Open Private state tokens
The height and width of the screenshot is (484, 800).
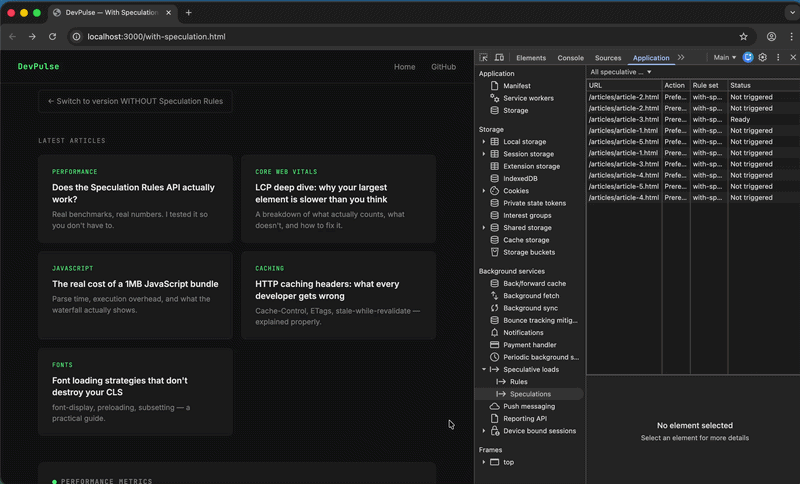pos(534,203)
